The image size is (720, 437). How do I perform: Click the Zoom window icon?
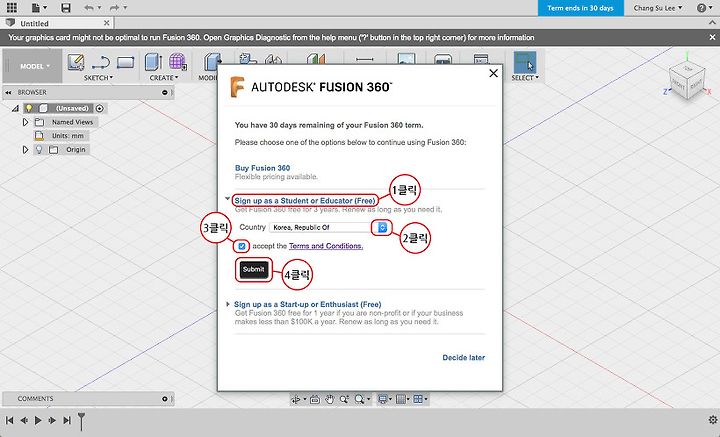click(344, 399)
